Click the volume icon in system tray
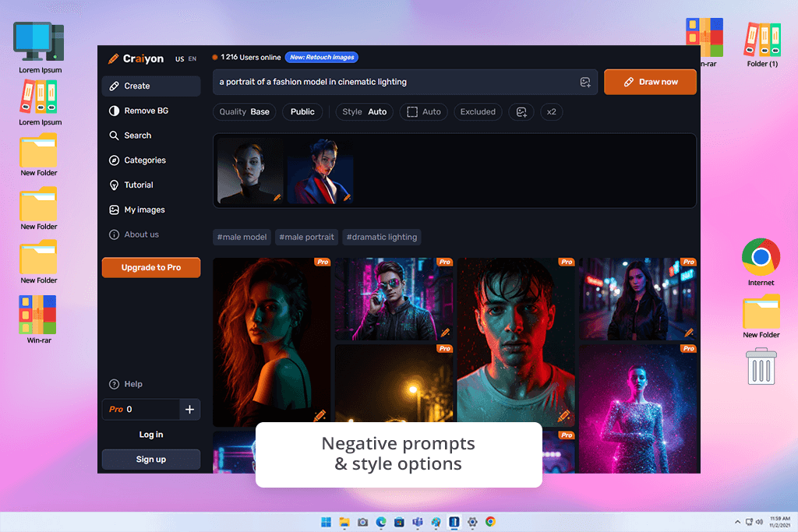Image resolution: width=798 pixels, height=532 pixels. coord(759,522)
